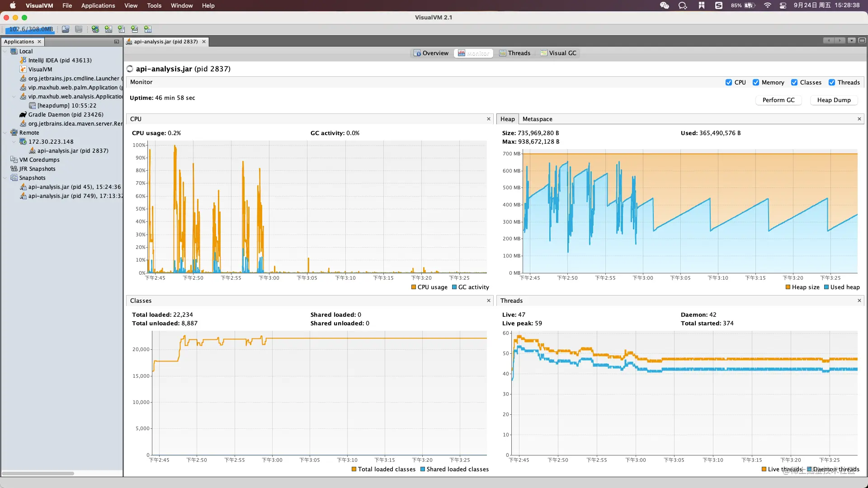868x488 pixels.
Task: Open macOS Control Center icon
Action: tap(783, 5)
